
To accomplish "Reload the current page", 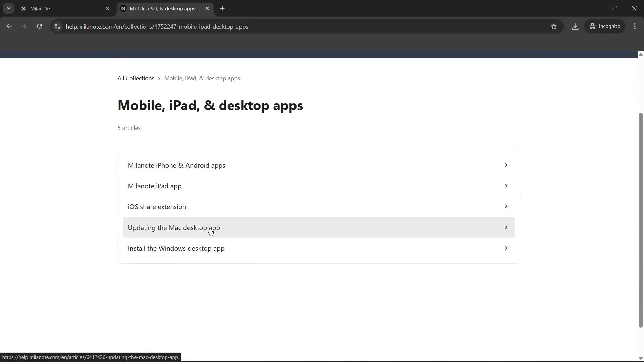I will click(x=39, y=26).
